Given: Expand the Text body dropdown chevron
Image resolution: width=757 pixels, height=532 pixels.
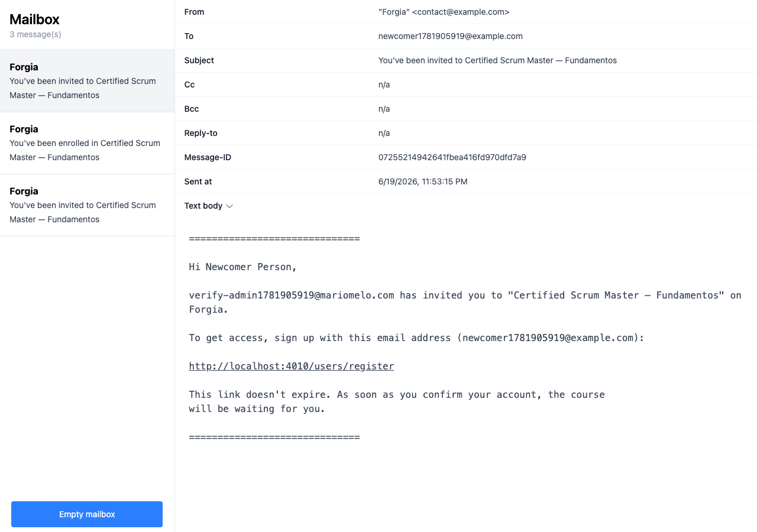Looking at the screenshot, I should coord(229,206).
